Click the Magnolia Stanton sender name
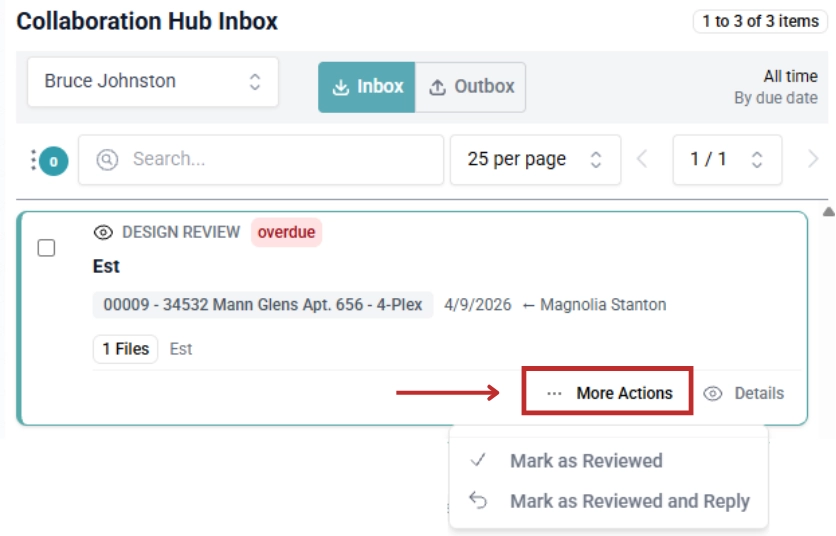 [x=603, y=305]
